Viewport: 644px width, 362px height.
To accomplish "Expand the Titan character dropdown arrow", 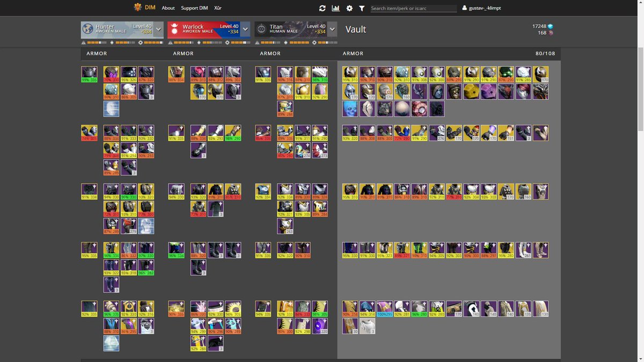I will 332,29.
